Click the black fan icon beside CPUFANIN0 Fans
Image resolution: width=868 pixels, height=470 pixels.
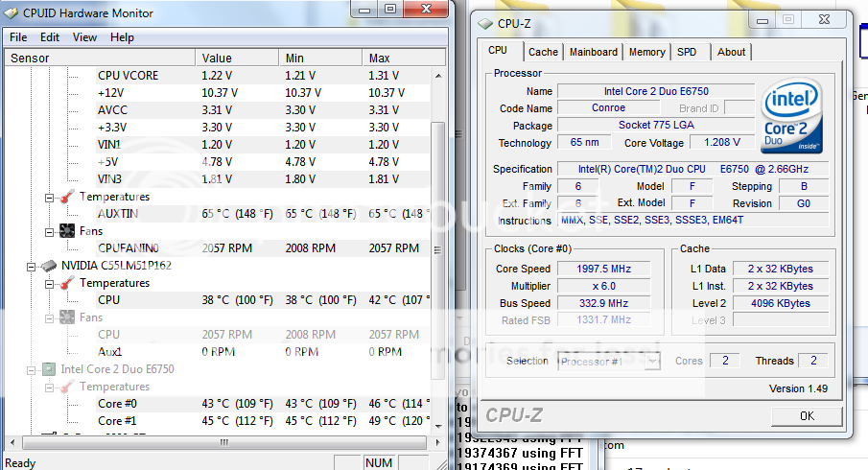(66, 231)
